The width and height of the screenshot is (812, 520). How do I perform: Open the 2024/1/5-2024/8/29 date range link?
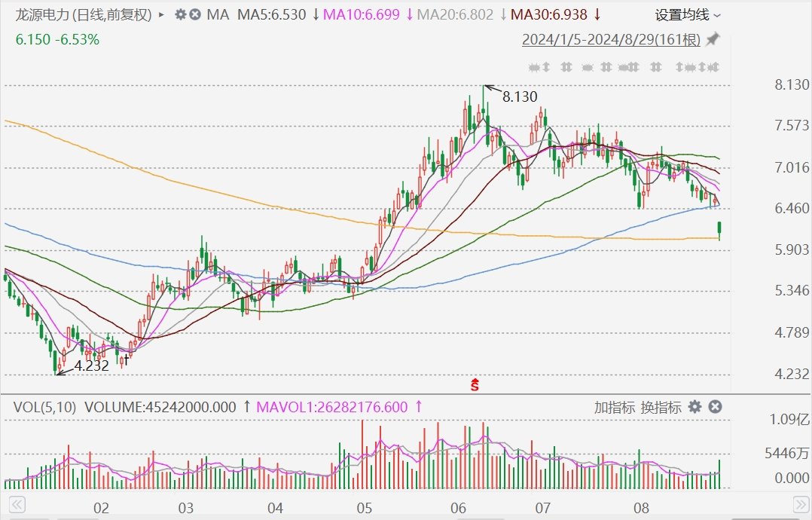tap(611, 40)
